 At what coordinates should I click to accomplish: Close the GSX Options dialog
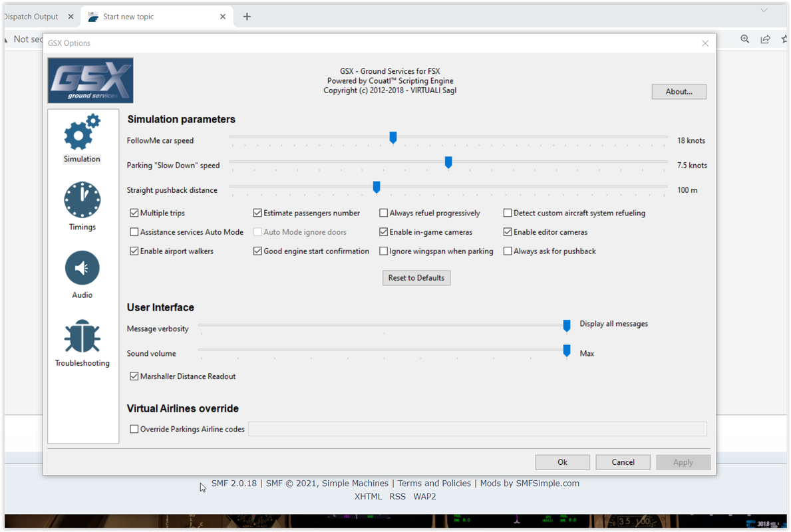point(705,43)
